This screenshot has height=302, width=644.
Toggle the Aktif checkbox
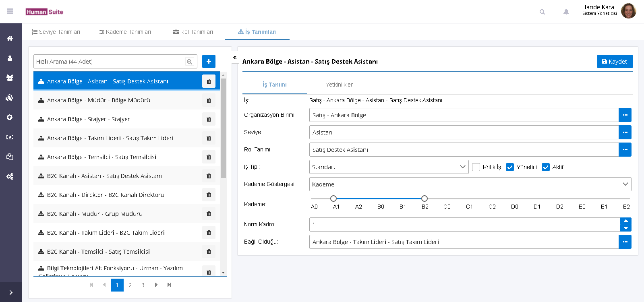pyautogui.click(x=546, y=167)
